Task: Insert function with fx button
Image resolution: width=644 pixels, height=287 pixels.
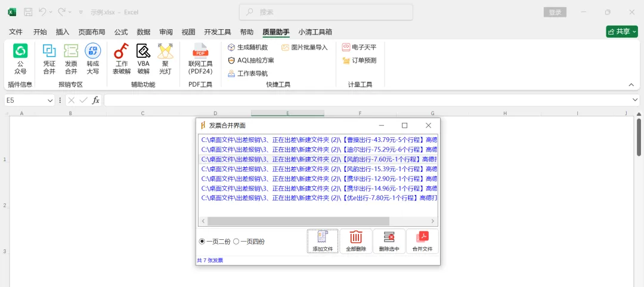Action: tap(95, 100)
